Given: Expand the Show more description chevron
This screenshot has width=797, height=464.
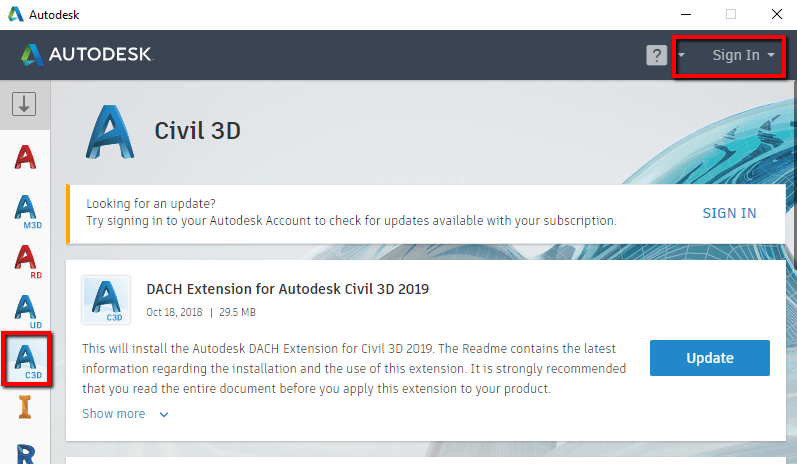Looking at the screenshot, I should [x=164, y=414].
